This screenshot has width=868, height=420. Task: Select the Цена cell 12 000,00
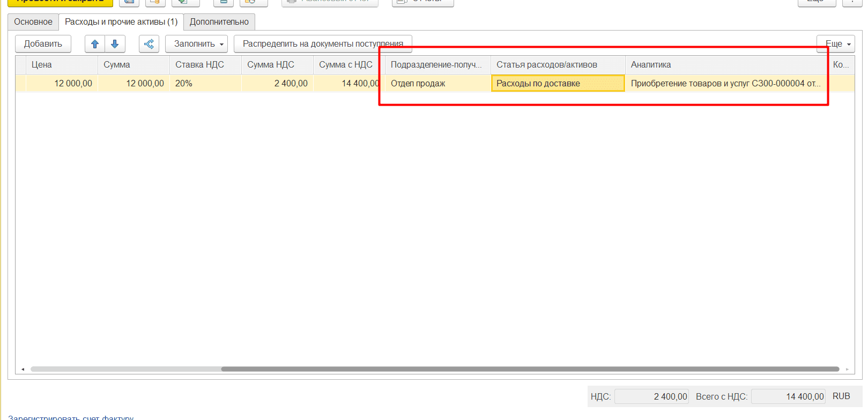point(62,83)
